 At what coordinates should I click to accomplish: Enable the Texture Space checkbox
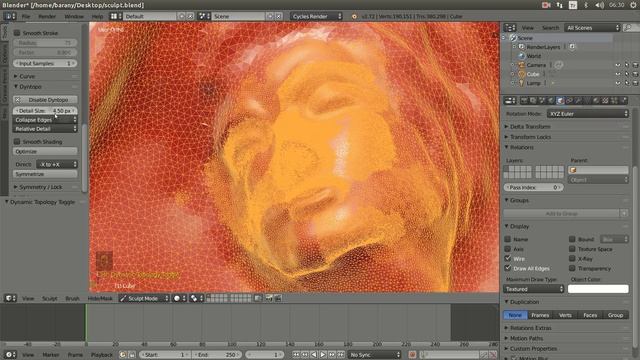[572, 249]
